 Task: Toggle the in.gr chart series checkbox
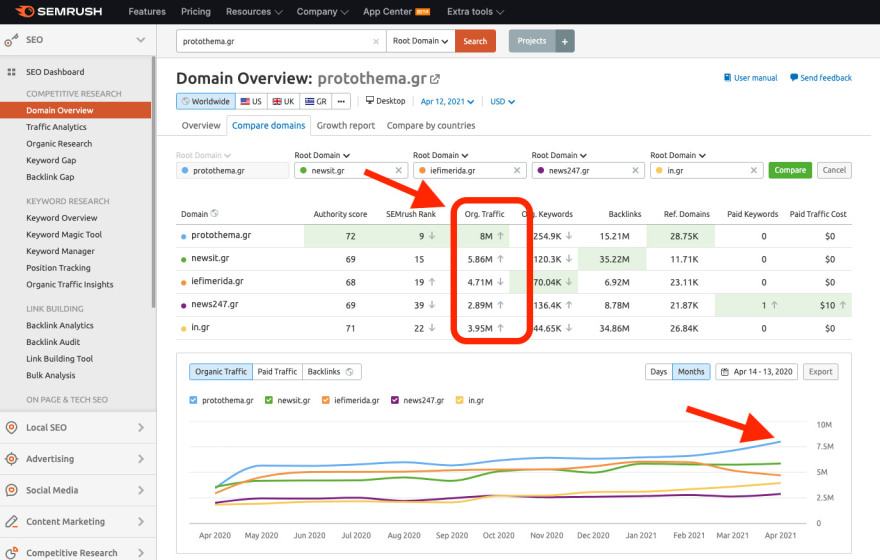[x=459, y=400]
